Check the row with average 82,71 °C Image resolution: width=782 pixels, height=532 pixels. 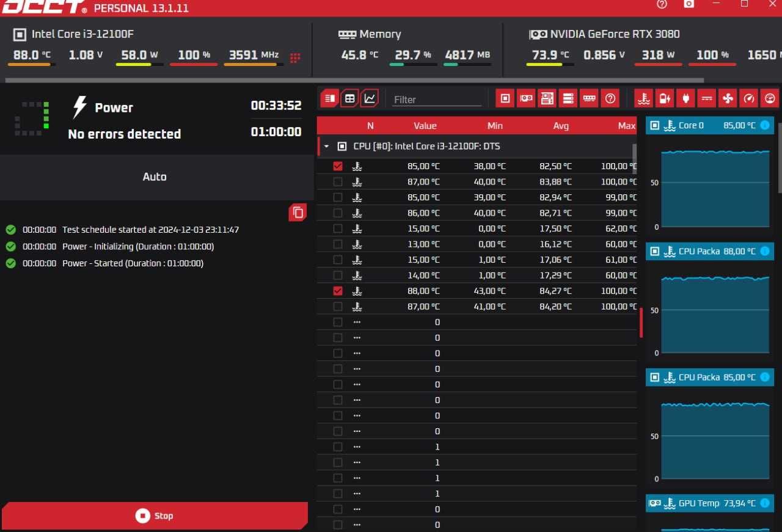[x=338, y=213]
